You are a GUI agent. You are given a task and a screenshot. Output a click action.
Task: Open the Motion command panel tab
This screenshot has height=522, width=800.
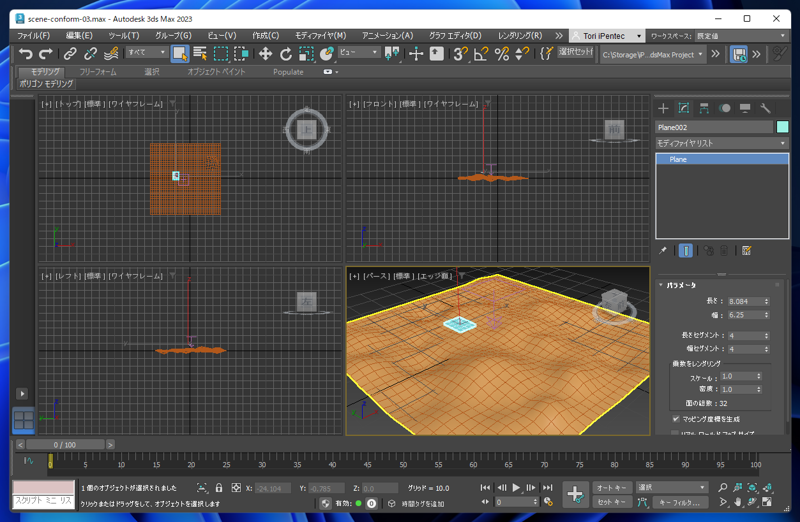click(x=724, y=108)
